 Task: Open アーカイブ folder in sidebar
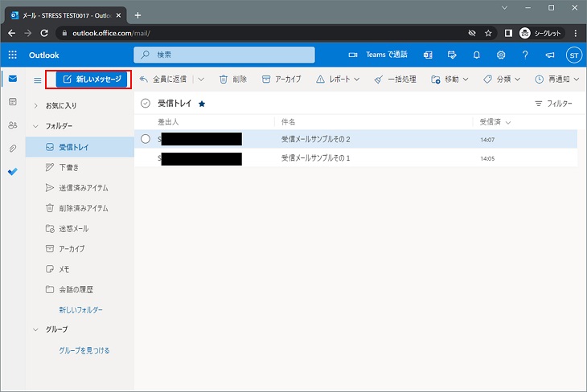(x=80, y=249)
